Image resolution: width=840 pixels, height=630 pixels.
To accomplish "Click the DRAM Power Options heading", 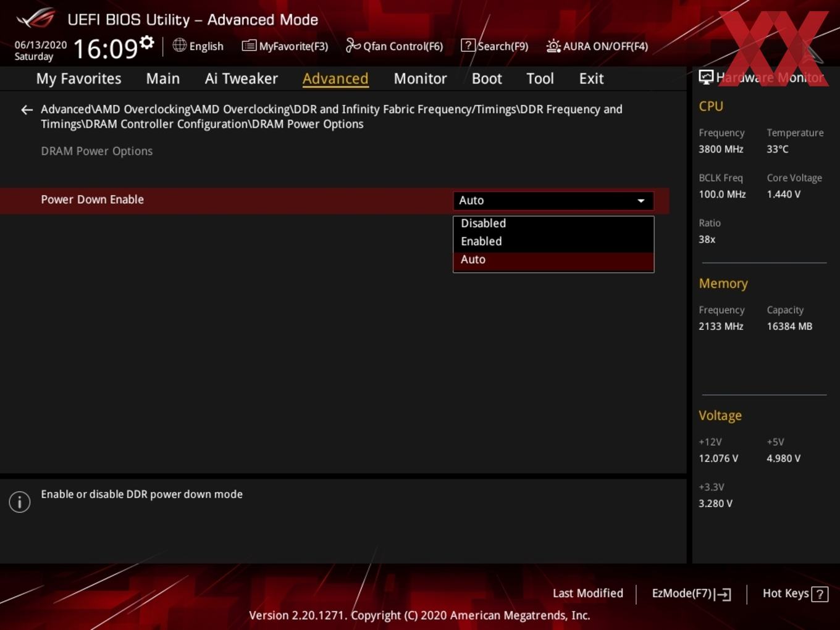I will point(96,151).
